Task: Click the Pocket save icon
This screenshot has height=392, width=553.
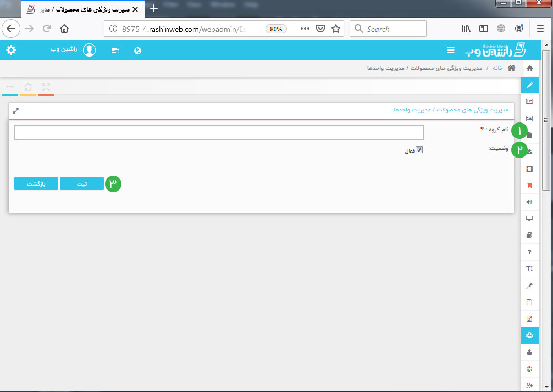Action: click(320, 29)
